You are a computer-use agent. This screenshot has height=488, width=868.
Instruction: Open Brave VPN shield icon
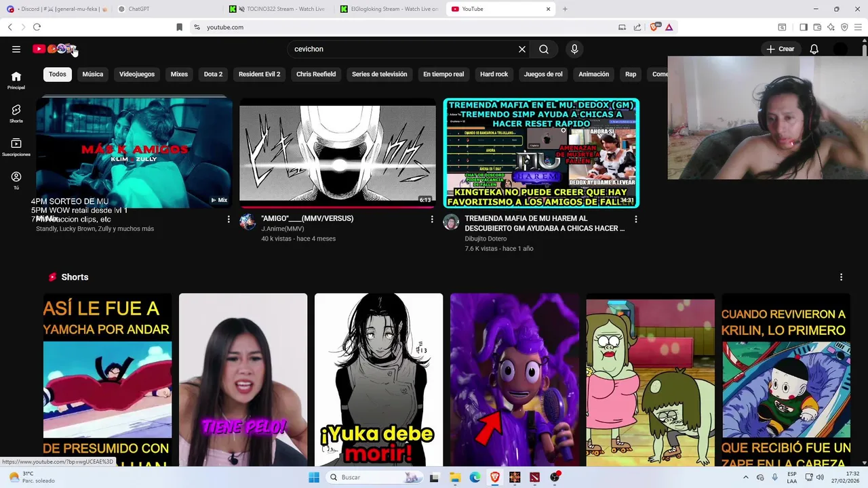pyautogui.click(x=844, y=27)
